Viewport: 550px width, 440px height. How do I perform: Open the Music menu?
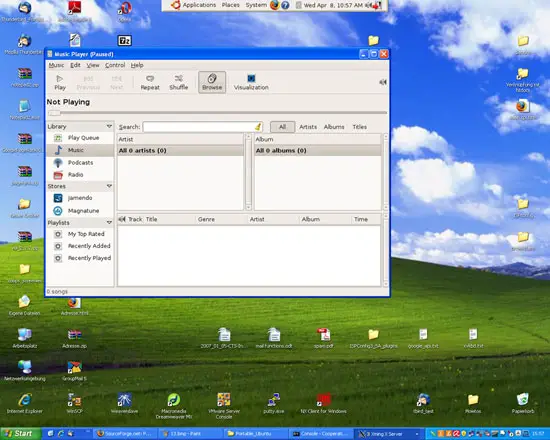56,65
